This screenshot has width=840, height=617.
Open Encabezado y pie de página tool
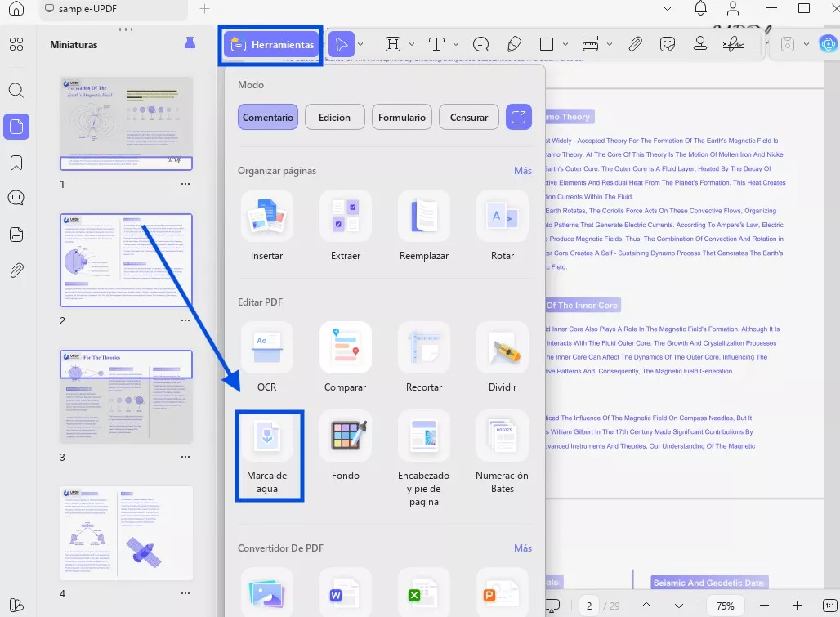click(x=424, y=459)
